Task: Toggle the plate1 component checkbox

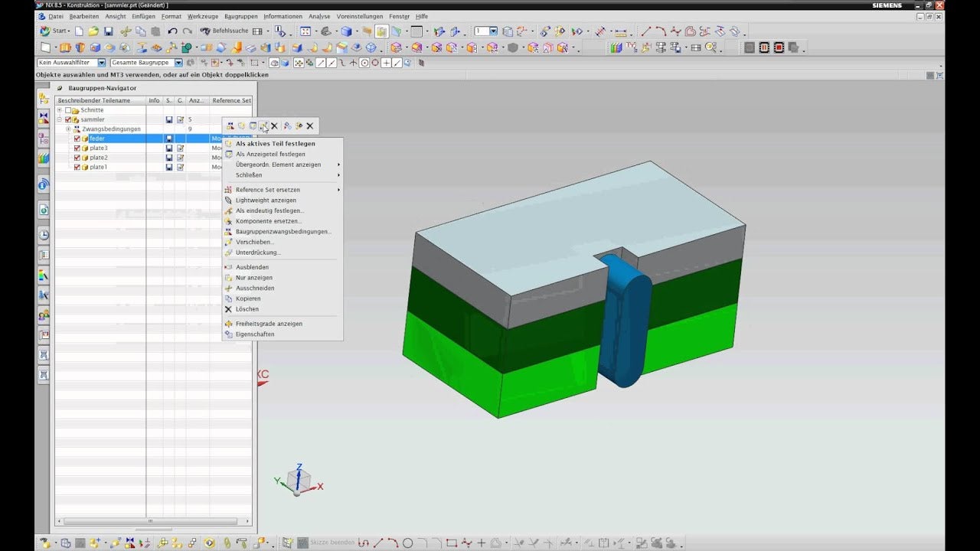Action: point(77,167)
